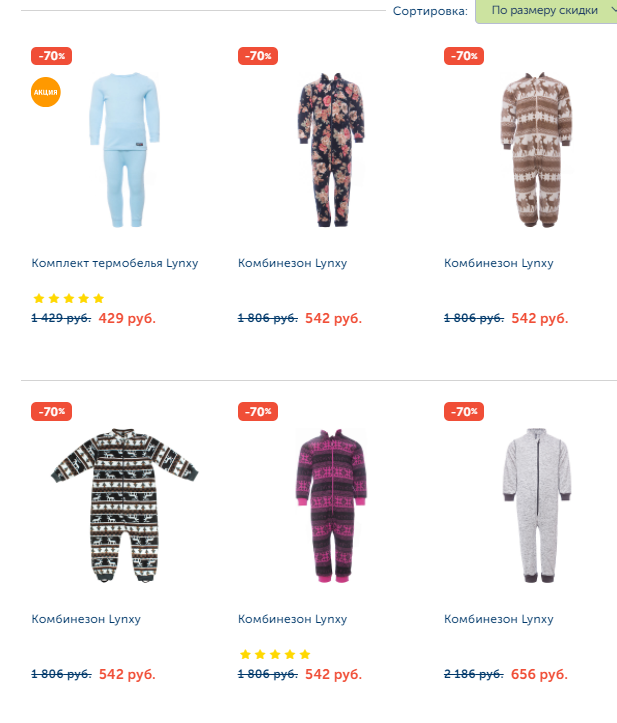
Task: Click star rating under 'Комплект термобелья Lynxy'
Action: click(x=69, y=298)
